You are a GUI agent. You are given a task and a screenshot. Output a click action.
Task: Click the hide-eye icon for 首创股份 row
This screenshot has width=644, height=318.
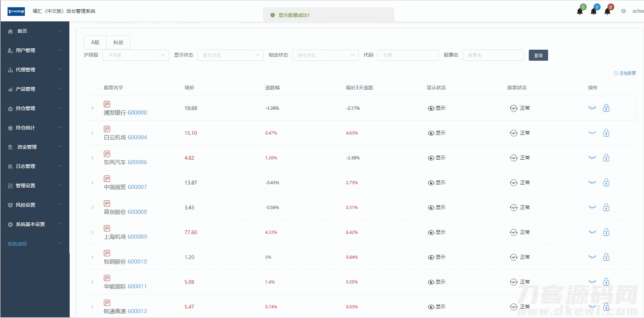coord(592,208)
